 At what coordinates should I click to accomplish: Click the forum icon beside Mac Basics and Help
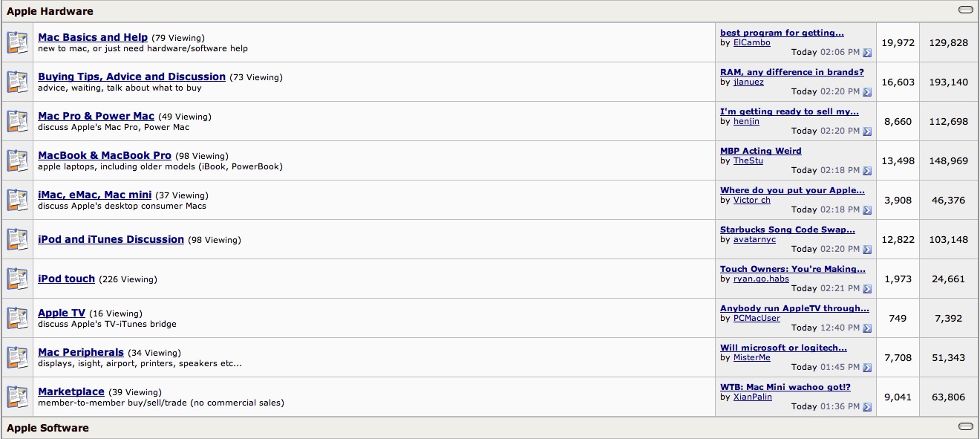point(18,42)
